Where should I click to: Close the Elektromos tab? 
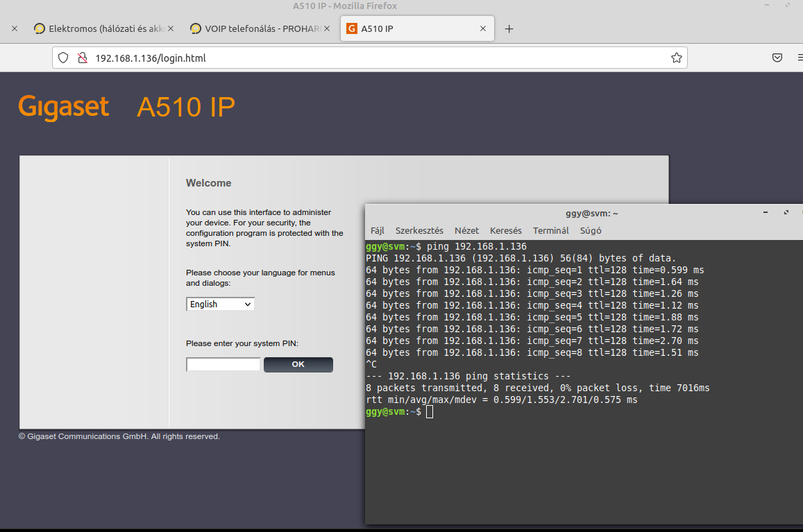tap(171, 28)
